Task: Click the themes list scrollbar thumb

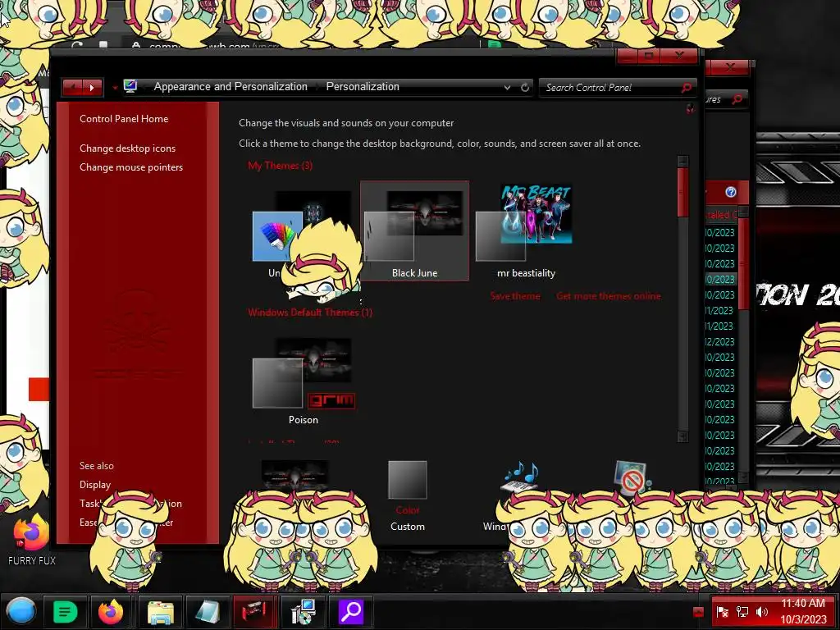Action: pos(682,192)
